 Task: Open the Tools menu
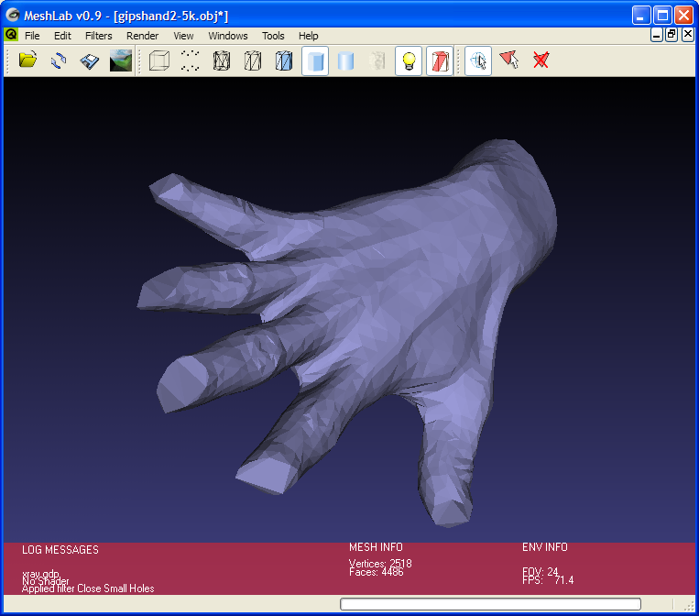273,36
